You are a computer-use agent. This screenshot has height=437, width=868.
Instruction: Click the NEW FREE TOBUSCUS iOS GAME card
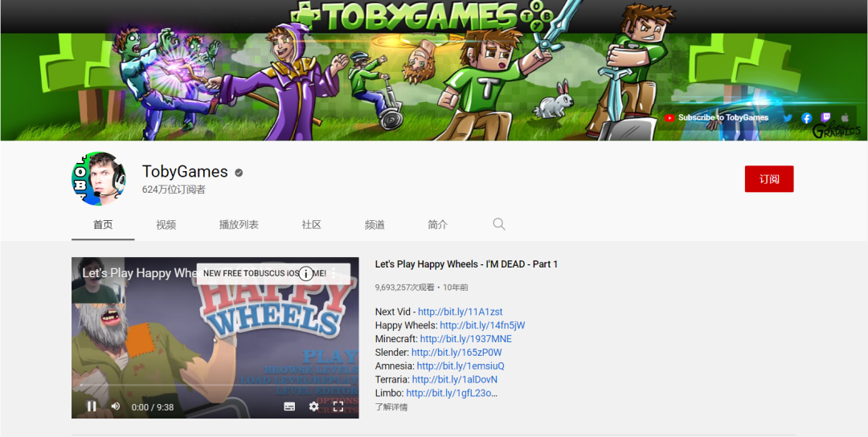coord(273,273)
